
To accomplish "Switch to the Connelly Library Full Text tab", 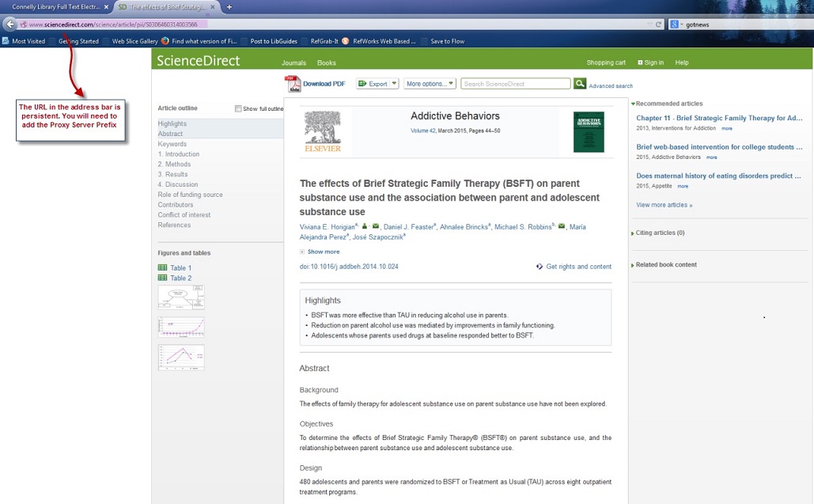I will [x=56, y=7].
